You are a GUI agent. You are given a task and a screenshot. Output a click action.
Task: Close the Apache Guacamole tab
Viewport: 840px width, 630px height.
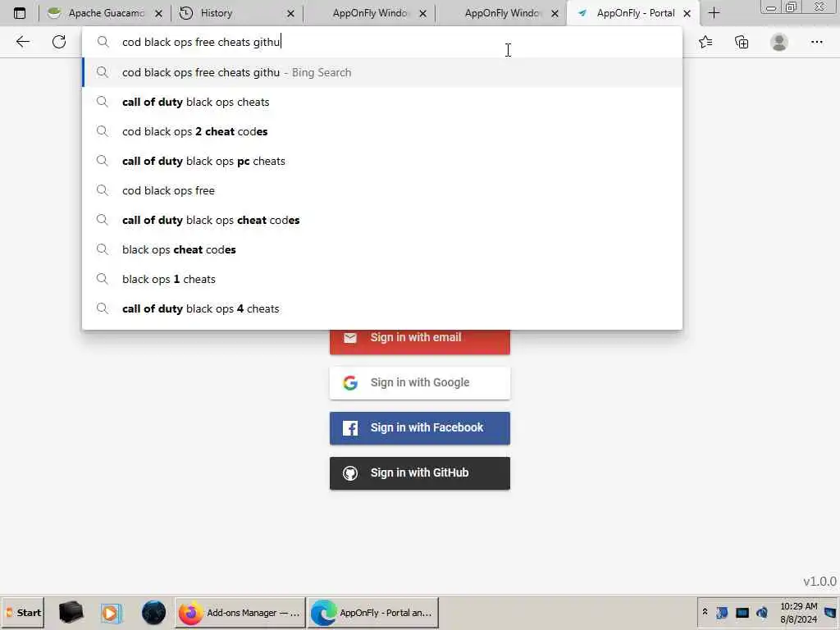coord(158,14)
